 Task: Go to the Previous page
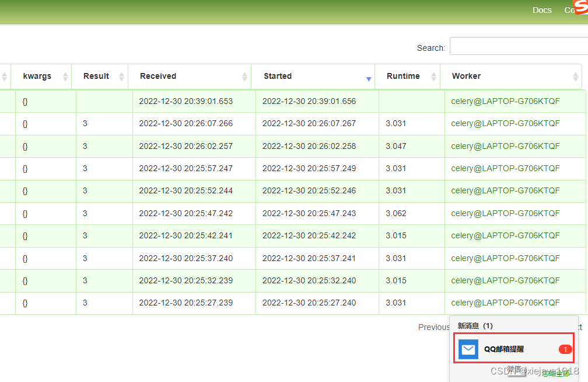(433, 327)
